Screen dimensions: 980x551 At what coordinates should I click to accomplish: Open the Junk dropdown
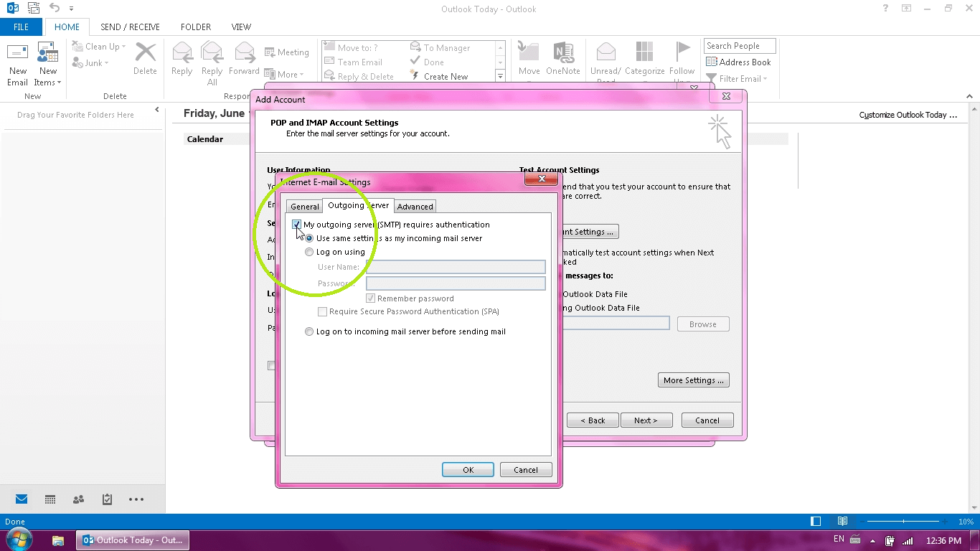pos(90,63)
